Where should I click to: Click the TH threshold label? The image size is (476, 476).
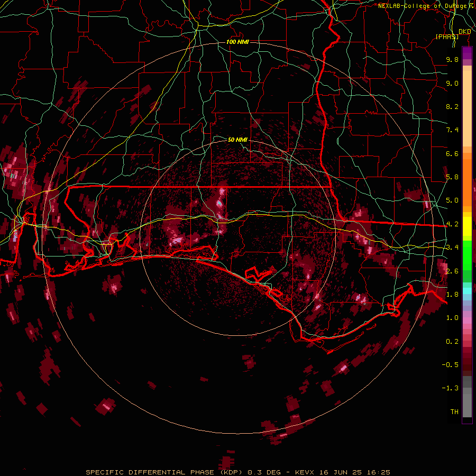[454, 412]
